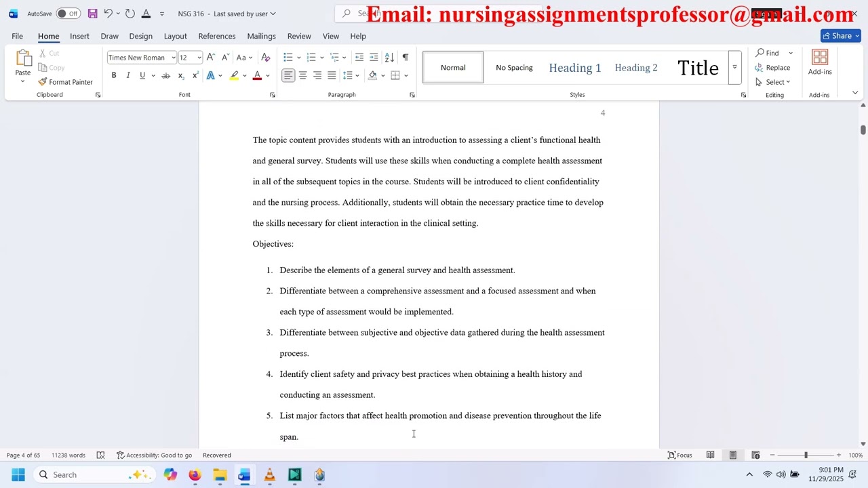The width and height of the screenshot is (868, 488).
Task: Click Increase Font Size button
Action: point(211,58)
